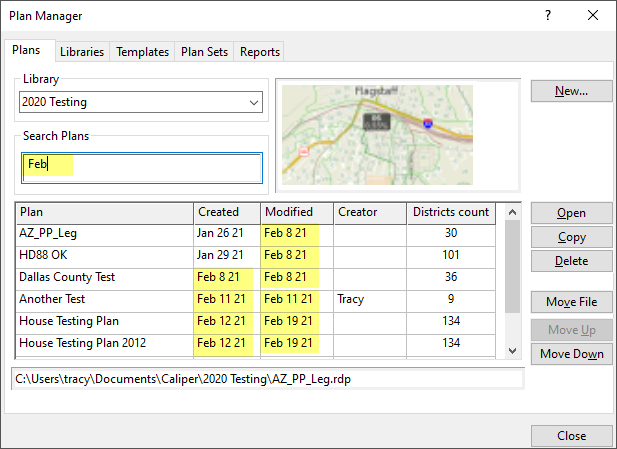Close the Plan Manager with Close button
Image resolution: width=617 pixels, height=449 pixels.
point(571,436)
